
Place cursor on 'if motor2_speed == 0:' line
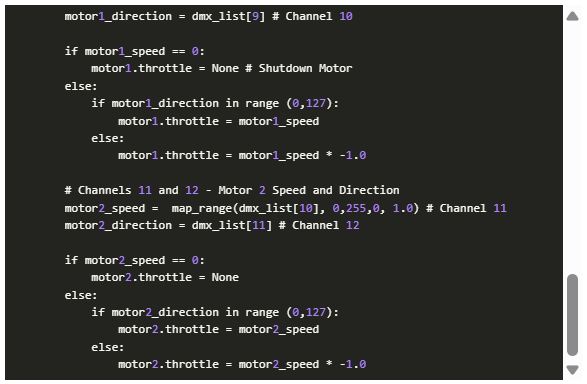pyautogui.click(x=135, y=260)
